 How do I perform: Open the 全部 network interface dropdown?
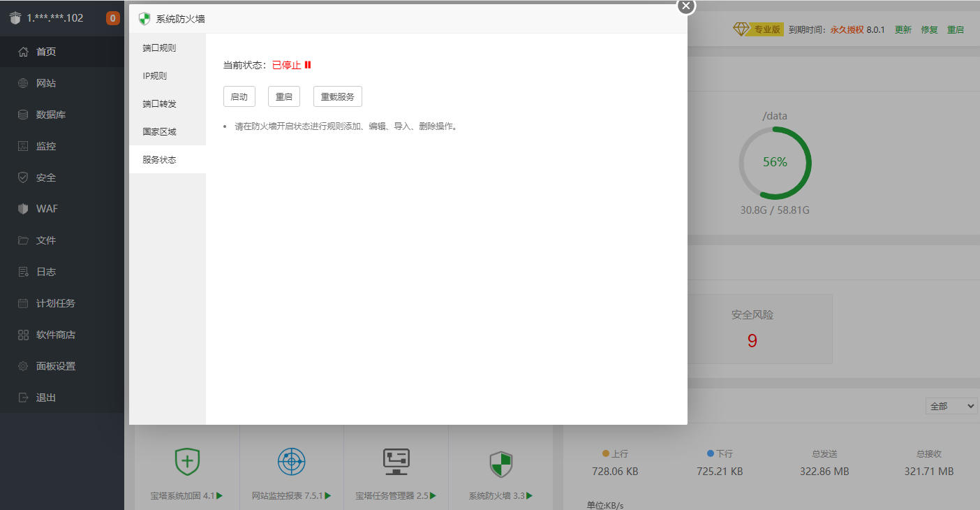(x=951, y=406)
